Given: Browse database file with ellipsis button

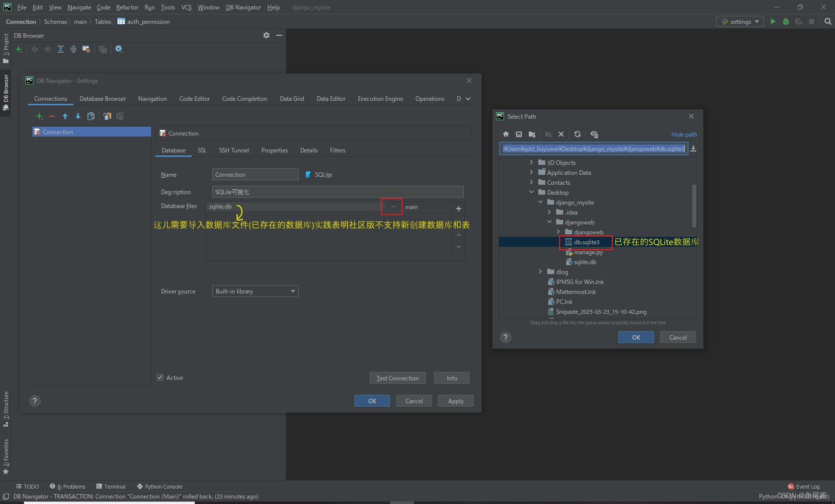Looking at the screenshot, I should tap(394, 207).
